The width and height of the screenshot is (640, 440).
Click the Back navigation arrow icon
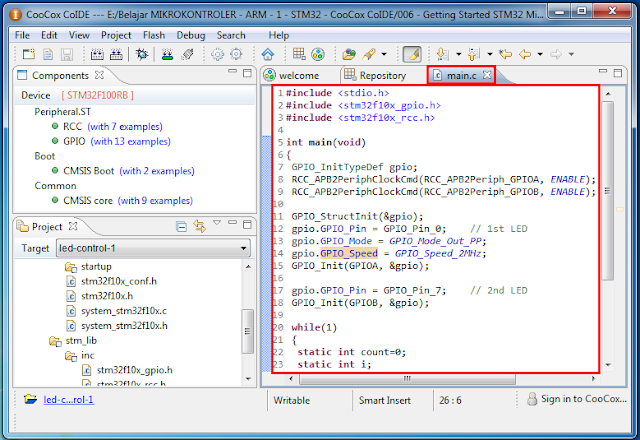[x=525, y=54]
